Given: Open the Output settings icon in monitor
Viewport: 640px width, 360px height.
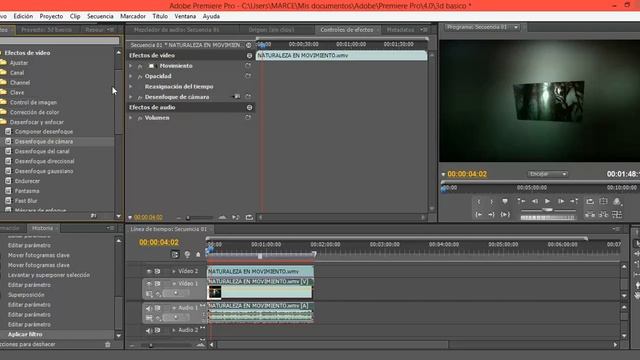Looking at the screenshot, I should 617,201.
